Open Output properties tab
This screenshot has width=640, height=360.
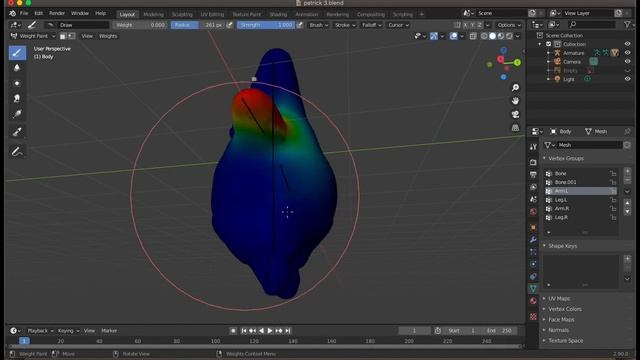[533, 175]
